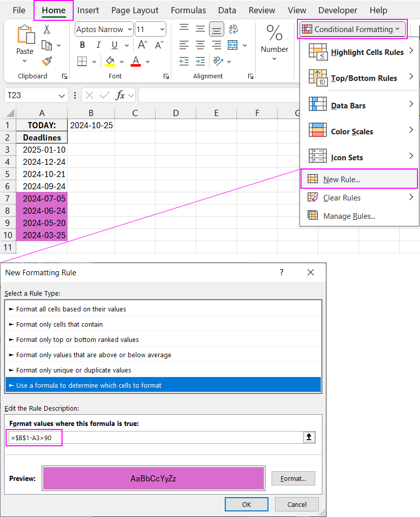420x517 pixels.
Task: Click the Format... button
Action: pyautogui.click(x=293, y=478)
